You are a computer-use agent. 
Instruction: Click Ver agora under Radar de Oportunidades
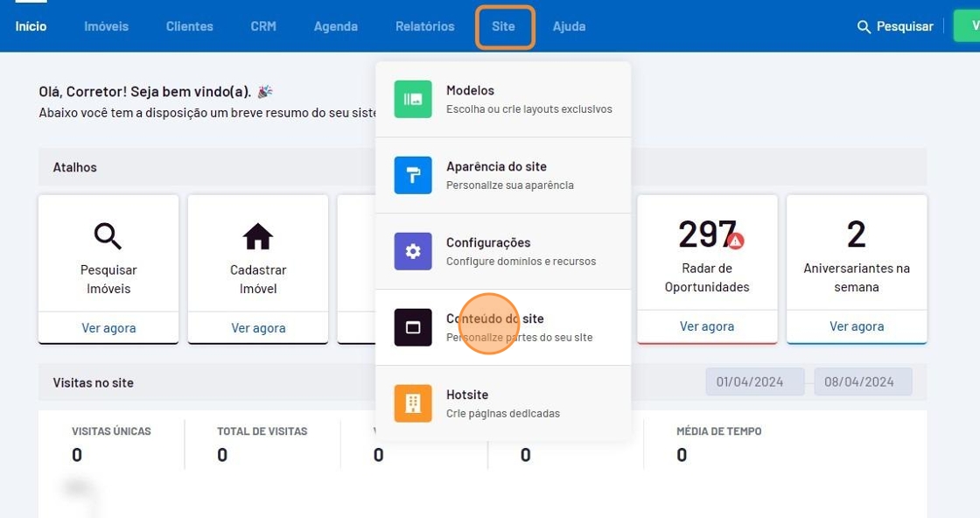tap(707, 326)
